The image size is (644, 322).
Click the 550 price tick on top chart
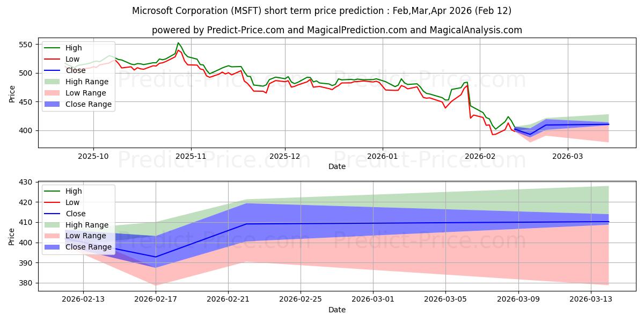point(25,45)
